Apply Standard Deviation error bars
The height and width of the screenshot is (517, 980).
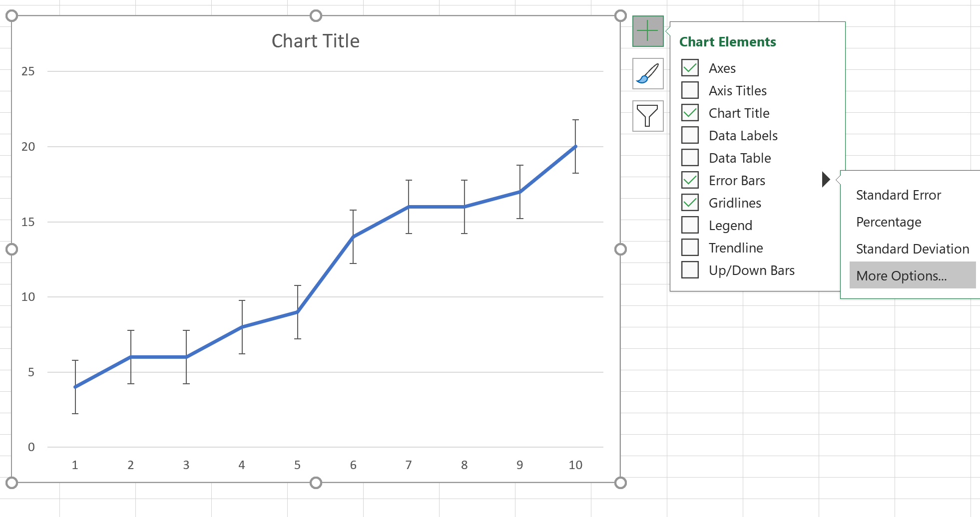(x=912, y=249)
